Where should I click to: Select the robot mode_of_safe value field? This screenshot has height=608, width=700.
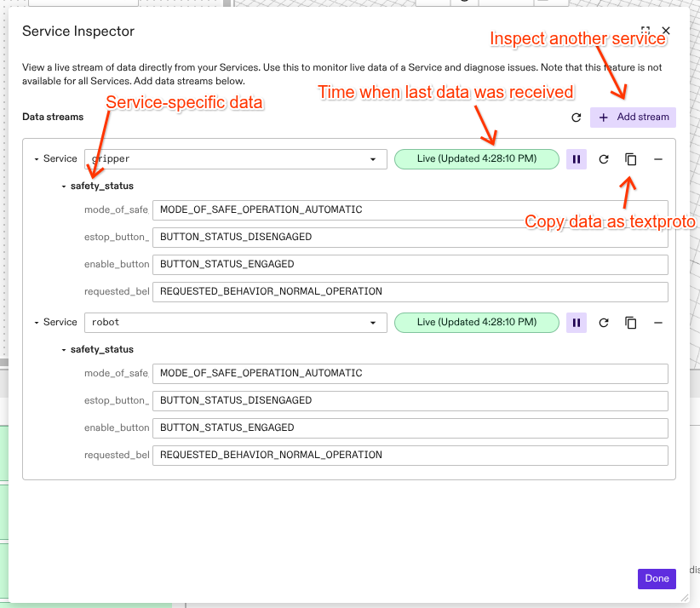(x=410, y=374)
